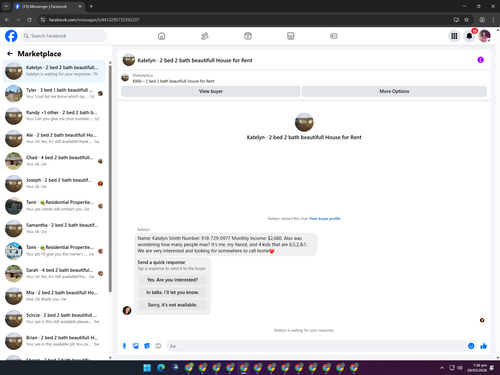
Task: Open the emoji picker in message field
Action: pos(471,346)
